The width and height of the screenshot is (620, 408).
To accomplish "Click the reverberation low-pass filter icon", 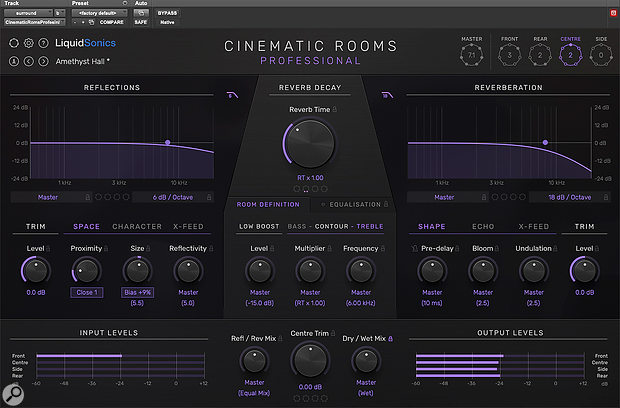I will click(387, 95).
